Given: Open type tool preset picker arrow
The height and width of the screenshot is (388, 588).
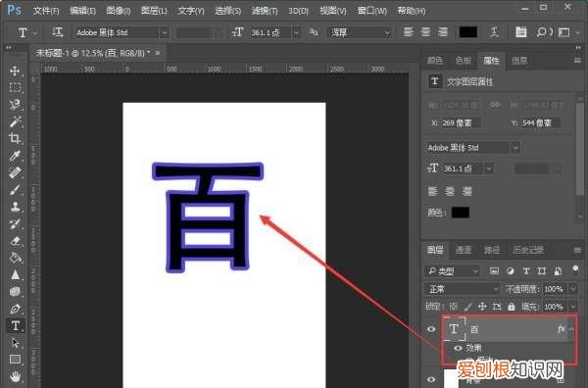Looking at the screenshot, I should click(35, 33).
